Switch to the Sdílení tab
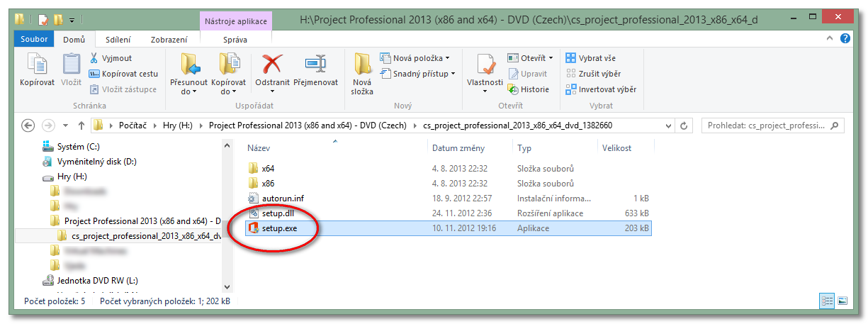Image resolution: width=868 pixels, height=324 pixels. pos(118,40)
